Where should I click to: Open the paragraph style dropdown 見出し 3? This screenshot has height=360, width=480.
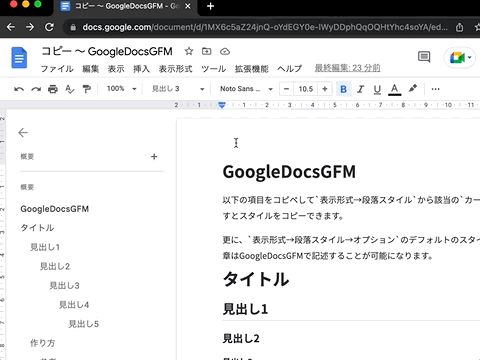coord(178,89)
